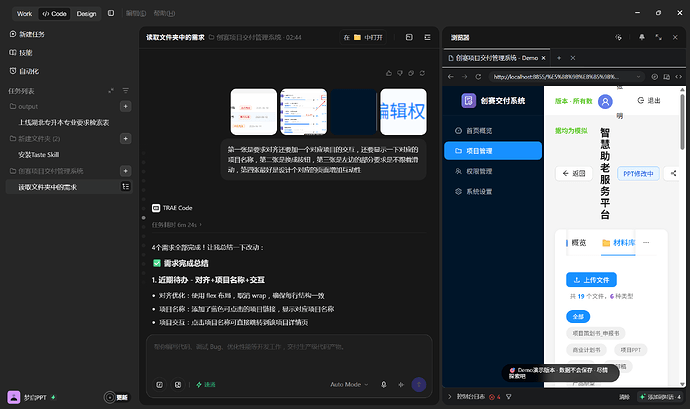The image size is (690, 409).
Task: Open 权限管理 in web sidebar
Action: point(493,171)
